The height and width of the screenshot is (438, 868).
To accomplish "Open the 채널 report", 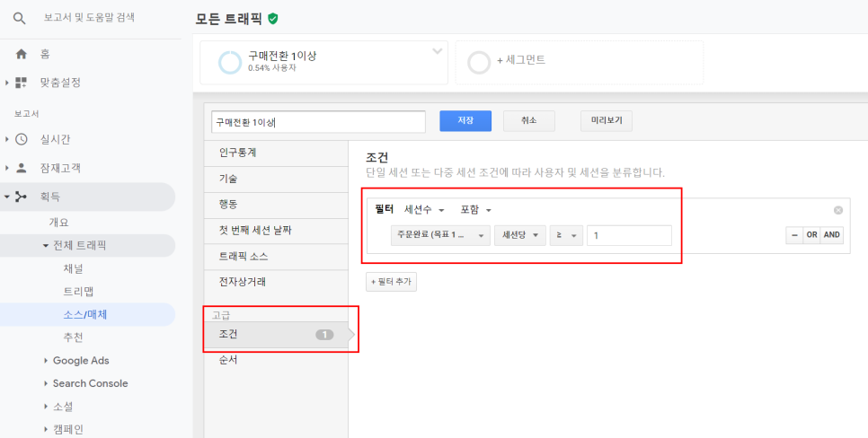I will 74,268.
